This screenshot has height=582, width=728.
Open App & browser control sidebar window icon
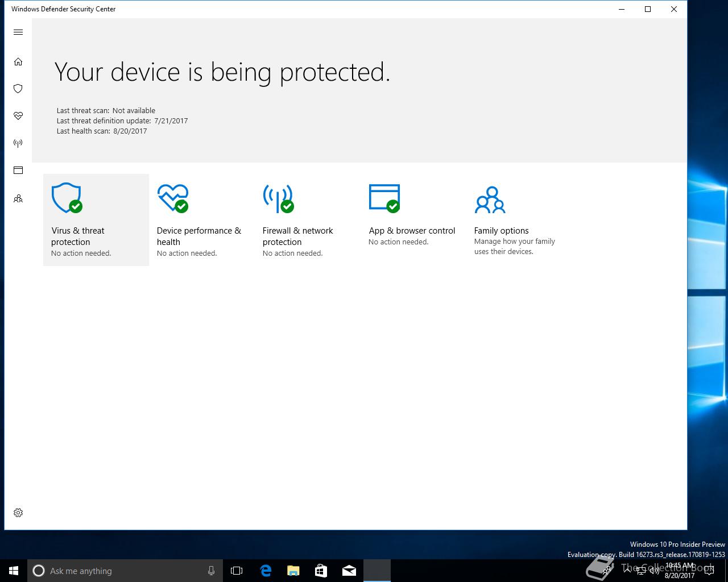click(18, 171)
